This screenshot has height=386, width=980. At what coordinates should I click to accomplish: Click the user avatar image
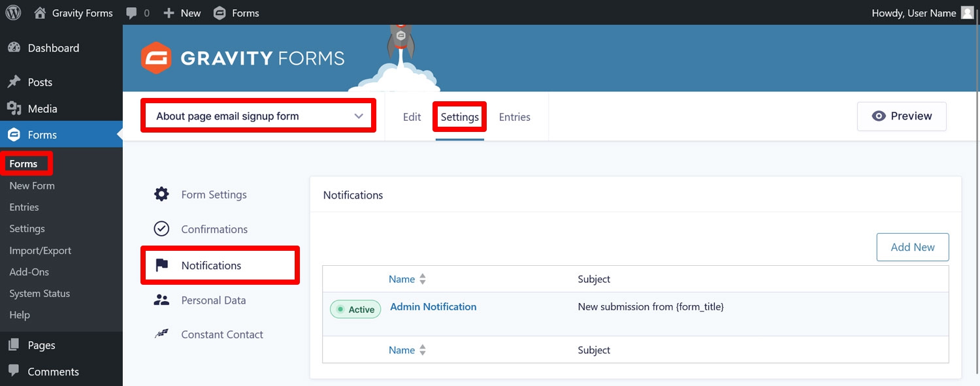968,13
